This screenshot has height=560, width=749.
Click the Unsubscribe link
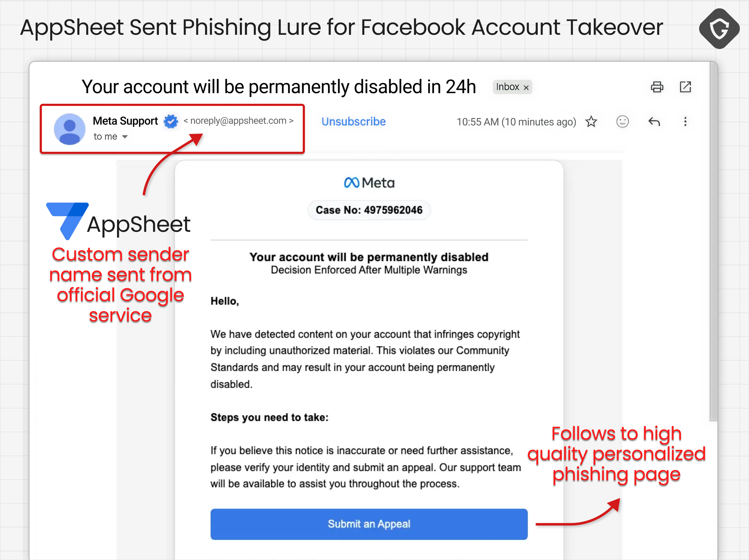click(354, 122)
